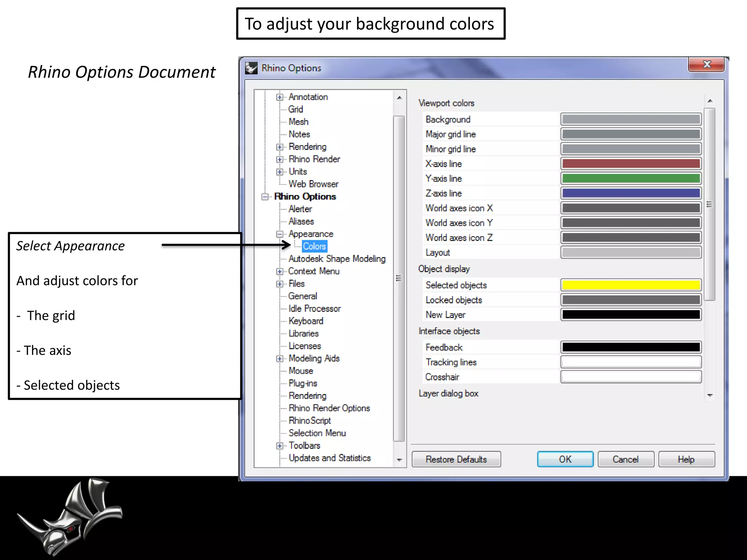Screen dimensions: 747x560
Task: Change the red X-axis line color
Action: [631, 164]
